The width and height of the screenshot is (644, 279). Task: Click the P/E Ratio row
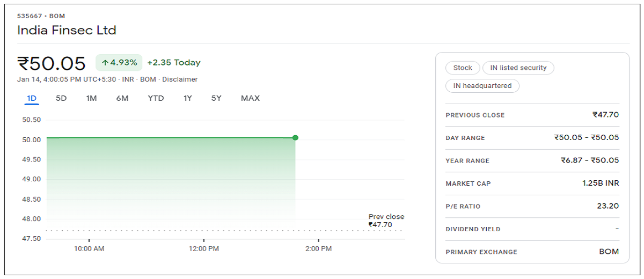tap(532, 206)
